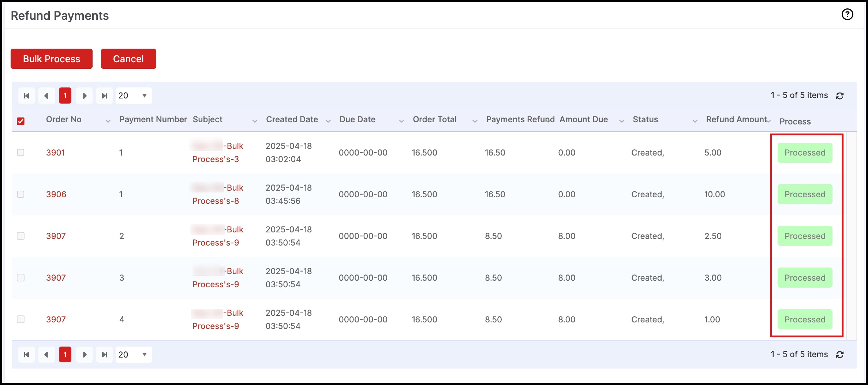
Task: Expand the Amount Due column menu chevron
Action: point(622,121)
